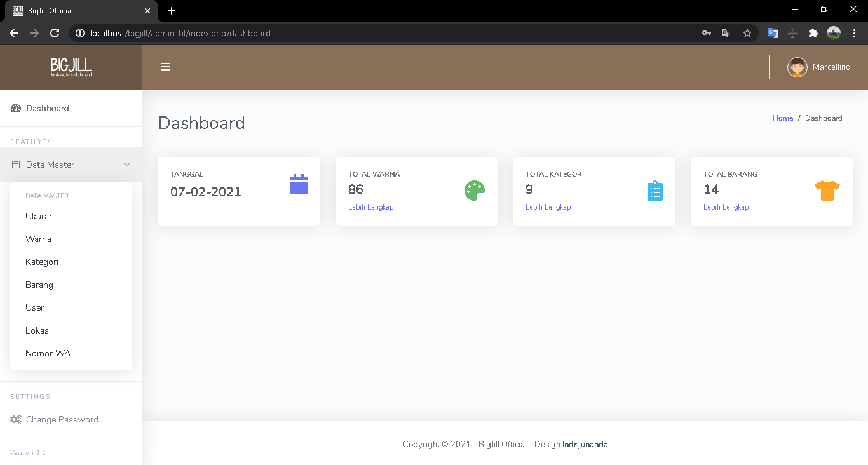Open Chrome three-dot menu
Screen dimensions: 868x465
click(x=855, y=33)
